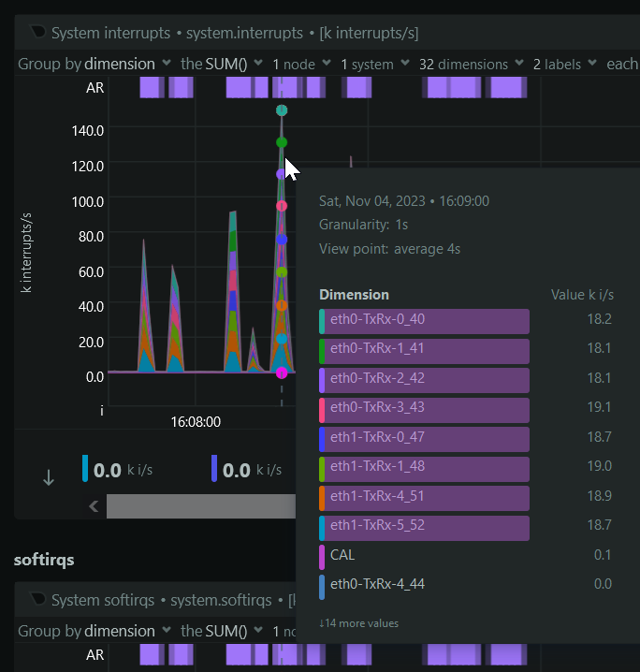Open Group by dimension dropdown in softirqs chart
Screen dimensions: 640x672
click(95, 631)
